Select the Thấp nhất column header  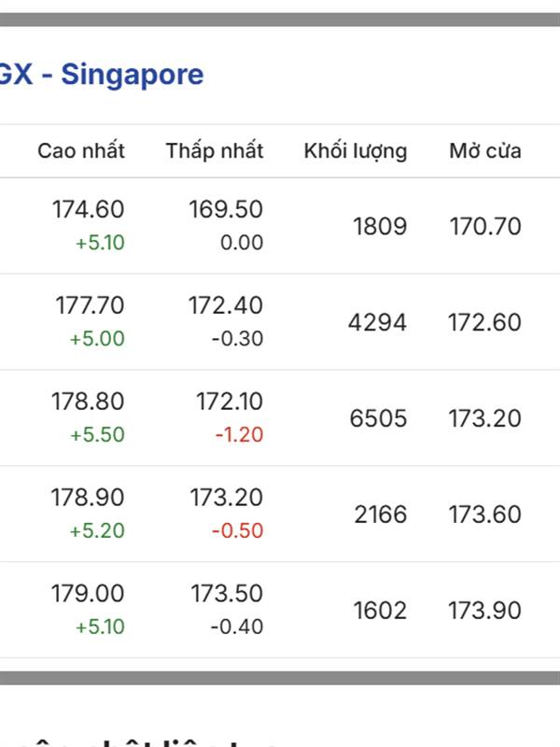pos(215,150)
